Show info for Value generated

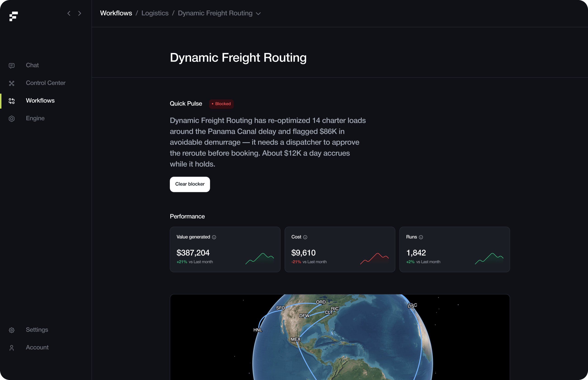[214, 237]
